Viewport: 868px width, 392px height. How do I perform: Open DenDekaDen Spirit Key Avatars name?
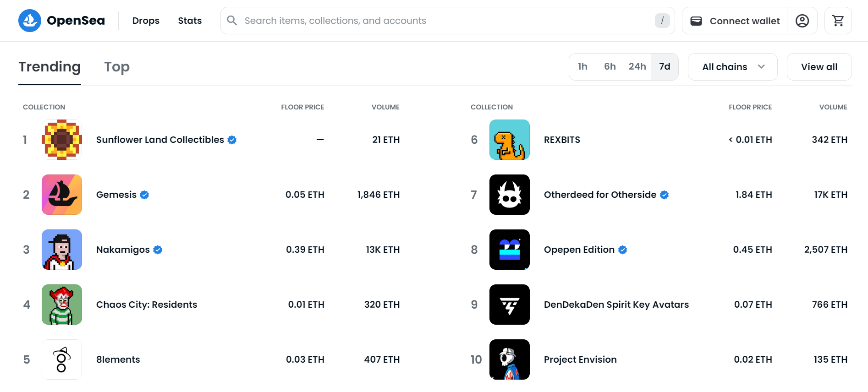point(616,305)
